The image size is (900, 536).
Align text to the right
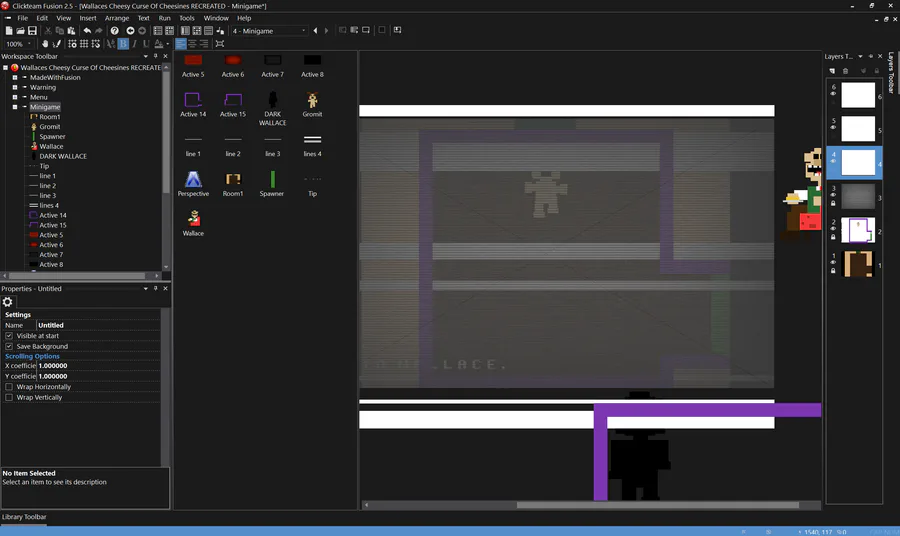pyautogui.click(x=204, y=44)
